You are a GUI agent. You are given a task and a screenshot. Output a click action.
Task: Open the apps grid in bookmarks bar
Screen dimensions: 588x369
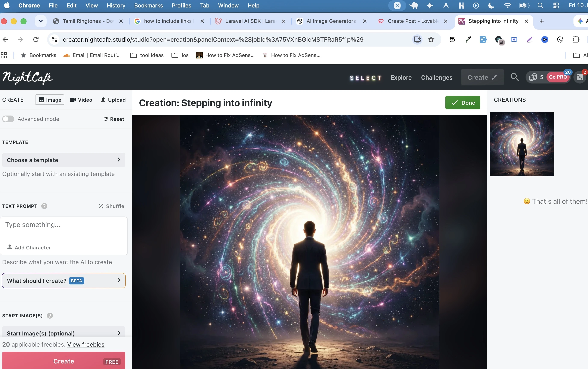click(x=4, y=55)
